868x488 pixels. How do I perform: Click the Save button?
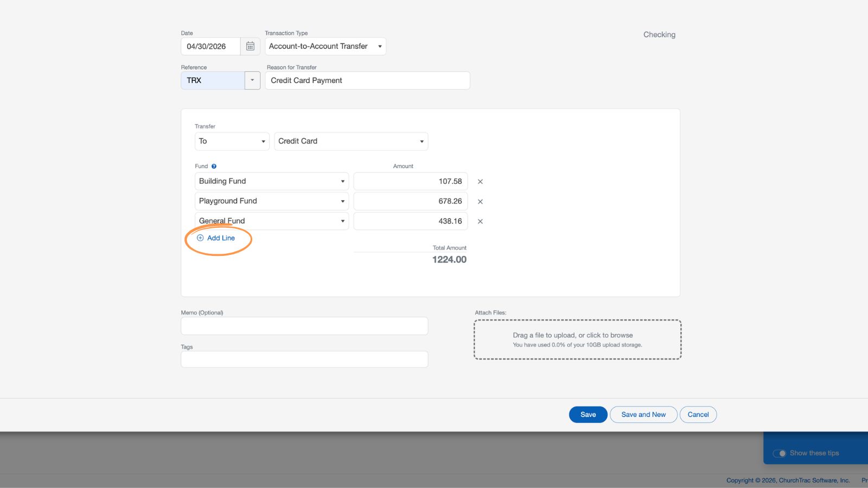[x=588, y=415]
